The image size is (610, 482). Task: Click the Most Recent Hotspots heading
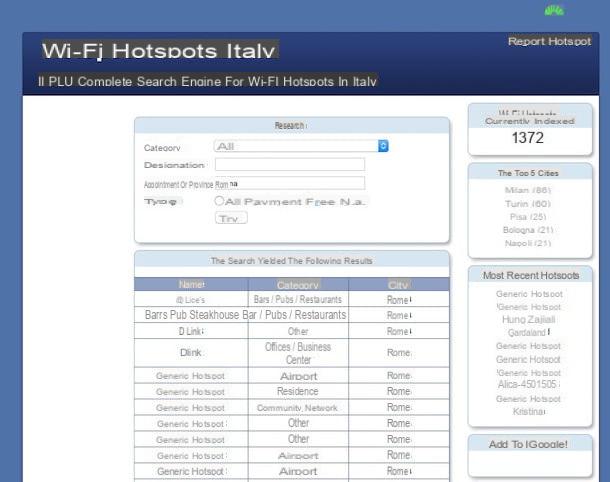coord(531,275)
